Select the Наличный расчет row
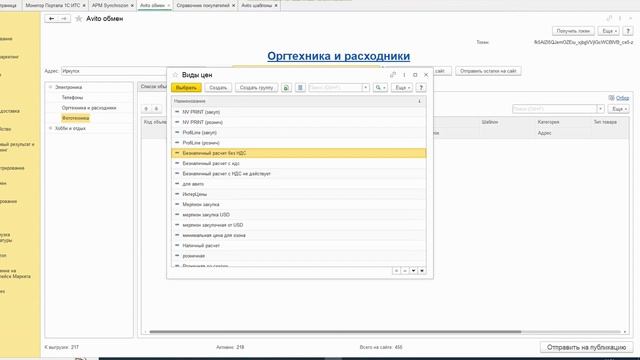This screenshot has height=360, width=640. (x=299, y=245)
